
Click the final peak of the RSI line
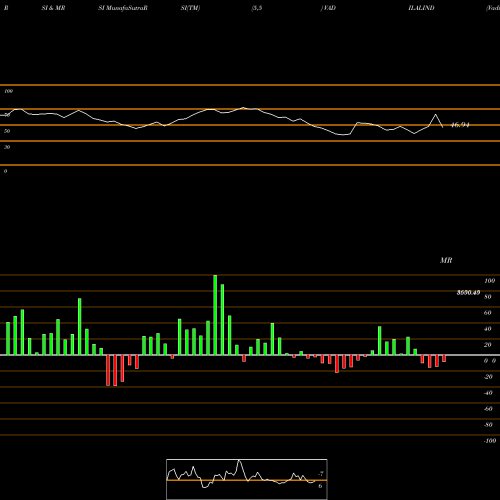tap(435, 114)
